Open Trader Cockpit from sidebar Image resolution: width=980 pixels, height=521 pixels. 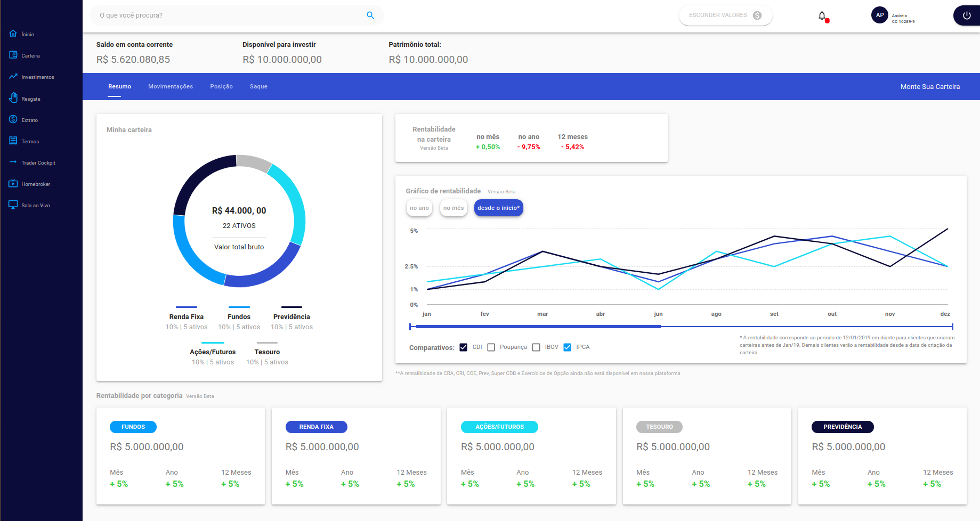coord(38,162)
